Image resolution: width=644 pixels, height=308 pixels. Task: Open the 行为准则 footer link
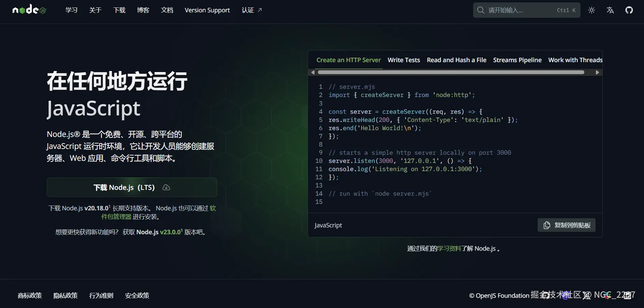[101, 295]
